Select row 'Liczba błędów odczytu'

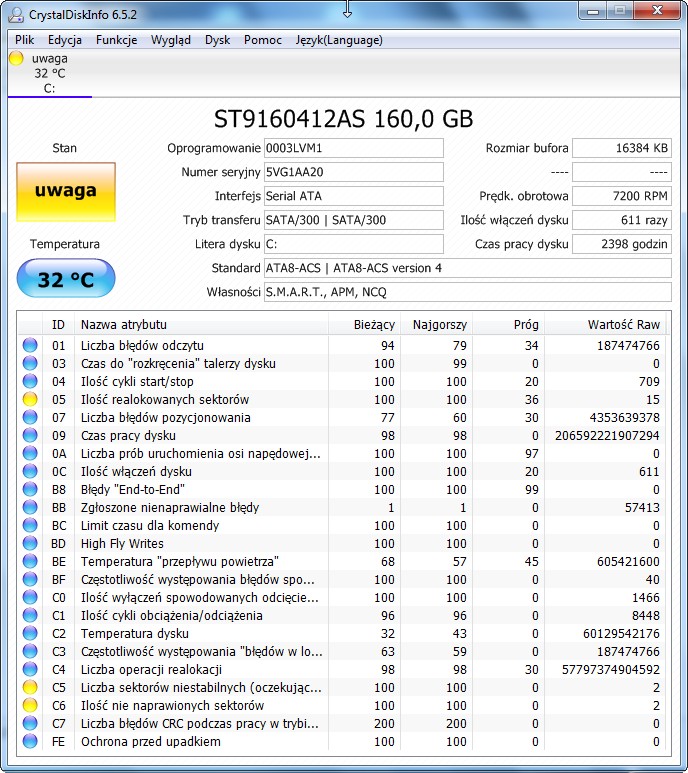(342, 345)
